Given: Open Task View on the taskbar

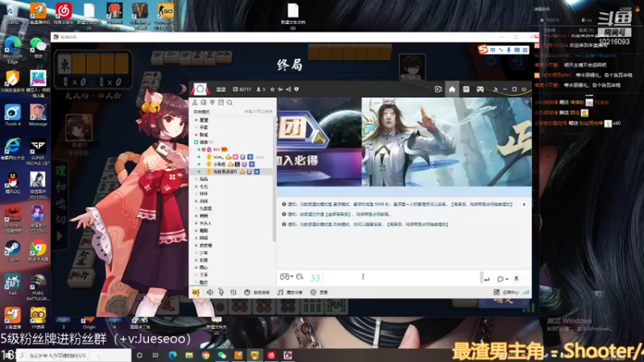Looking at the screenshot, I should click(x=155, y=355).
